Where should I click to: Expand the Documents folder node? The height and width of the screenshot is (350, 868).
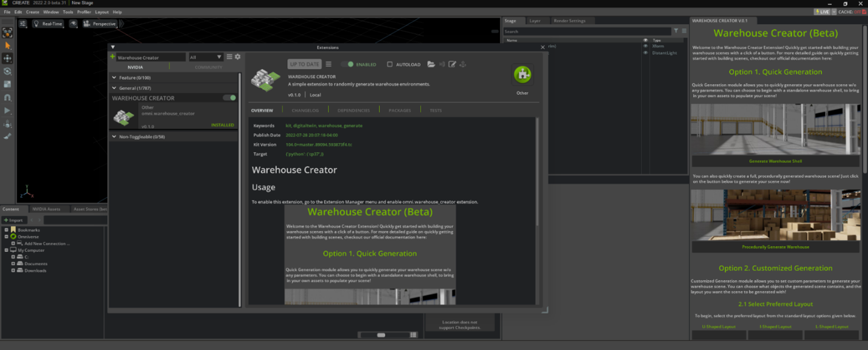tap(13, 263)
